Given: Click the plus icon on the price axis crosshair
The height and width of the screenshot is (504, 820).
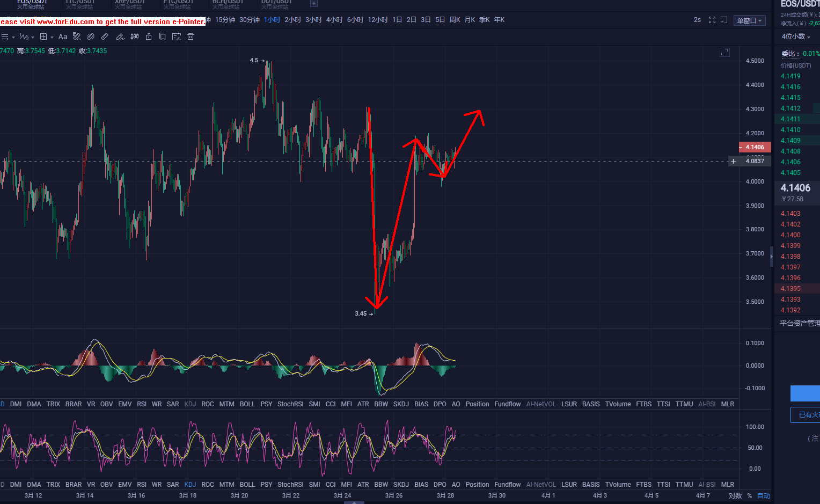Looking at the screenshot, I should (734, 161).
